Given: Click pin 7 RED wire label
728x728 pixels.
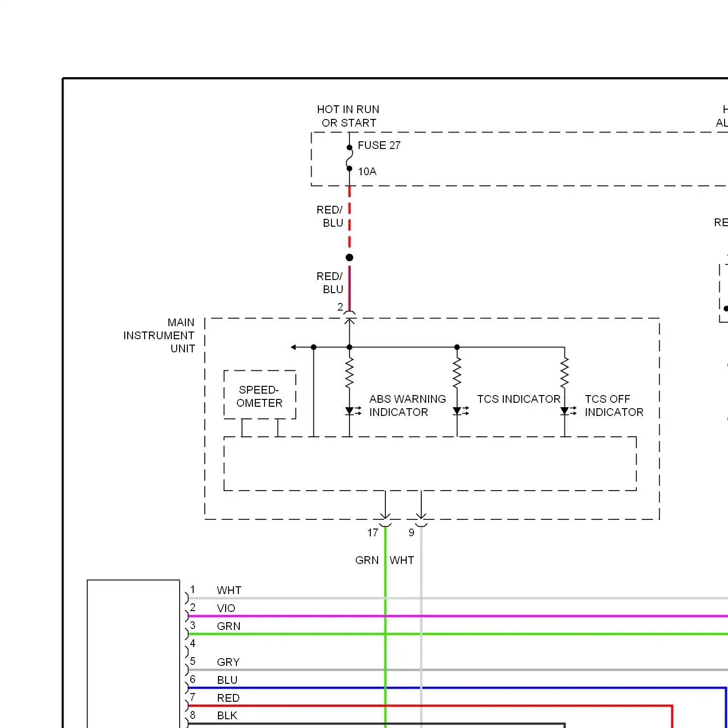Looking at the screenshot, I should coord(228,698).
